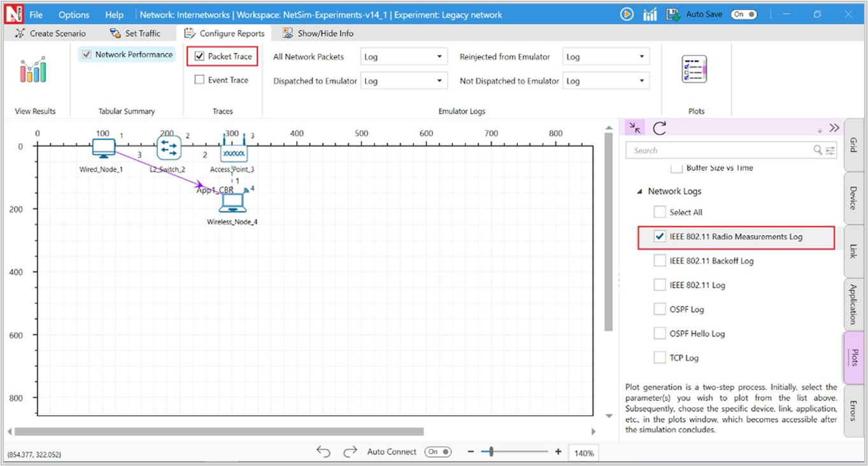Open the View Results chart icon
This screenshot has width=868, height=466.
click(32, 69)
